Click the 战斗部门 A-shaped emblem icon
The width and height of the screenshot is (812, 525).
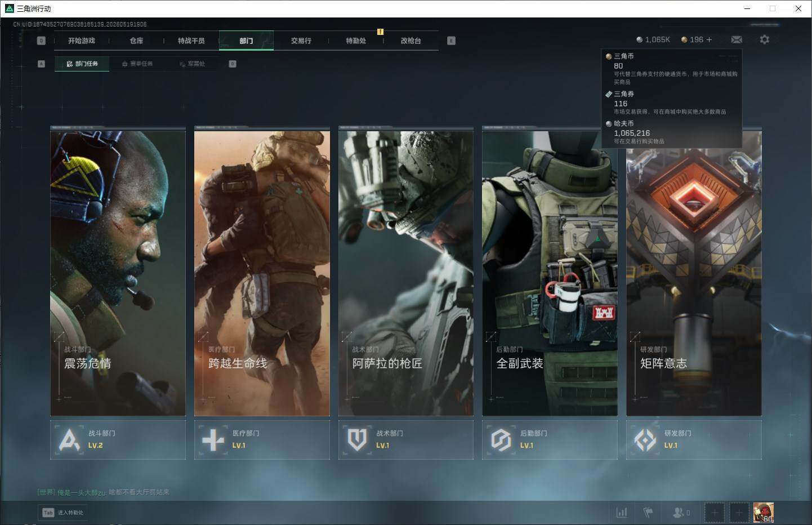[x=69, y=440]
